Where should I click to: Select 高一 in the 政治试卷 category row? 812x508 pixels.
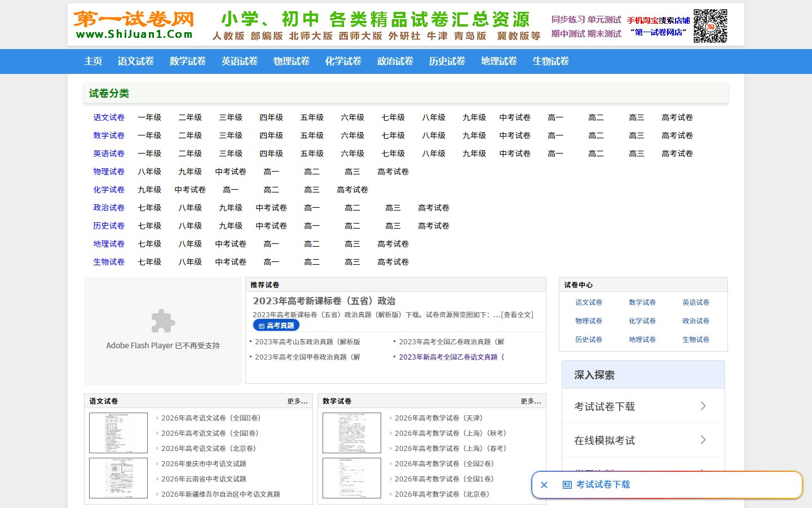(312, 208)
